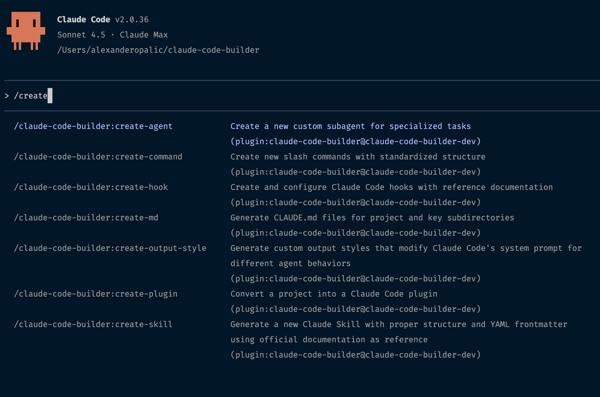Select the create-md command
Screen dimensions: 600x397
click(x=86, y=217)
